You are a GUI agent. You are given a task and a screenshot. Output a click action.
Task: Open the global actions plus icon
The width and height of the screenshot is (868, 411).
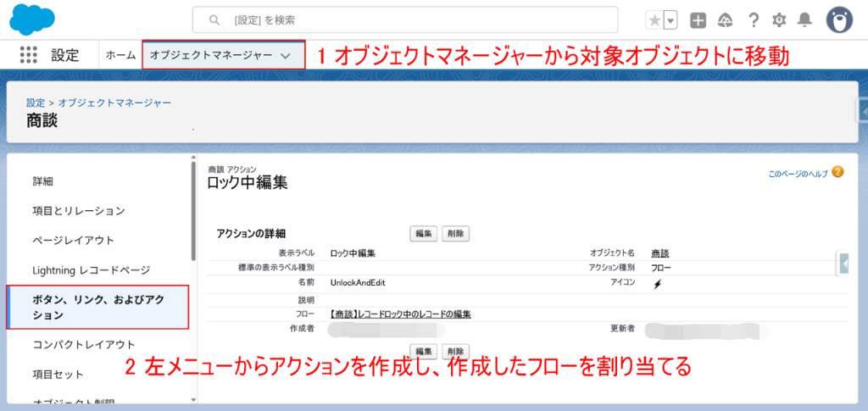tap(698, 19)
